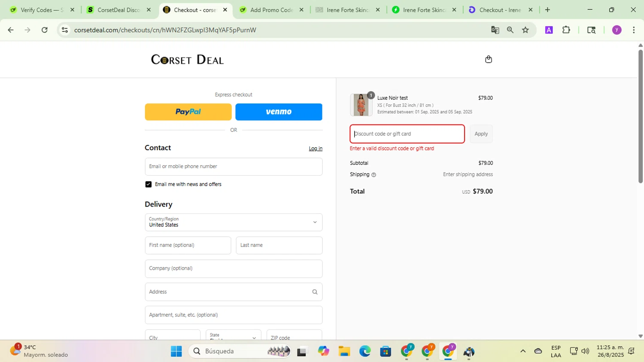This screenshot has width=644, height=362.
Task: Open Microsoft Store from taskbar
Action: tap(386, 351)
